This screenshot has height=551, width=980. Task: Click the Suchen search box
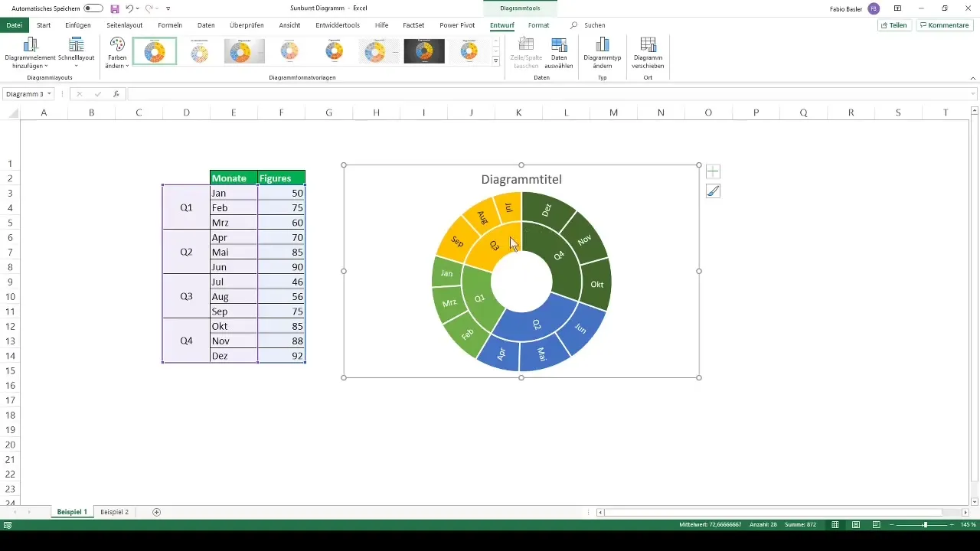[x=595, y=25]
